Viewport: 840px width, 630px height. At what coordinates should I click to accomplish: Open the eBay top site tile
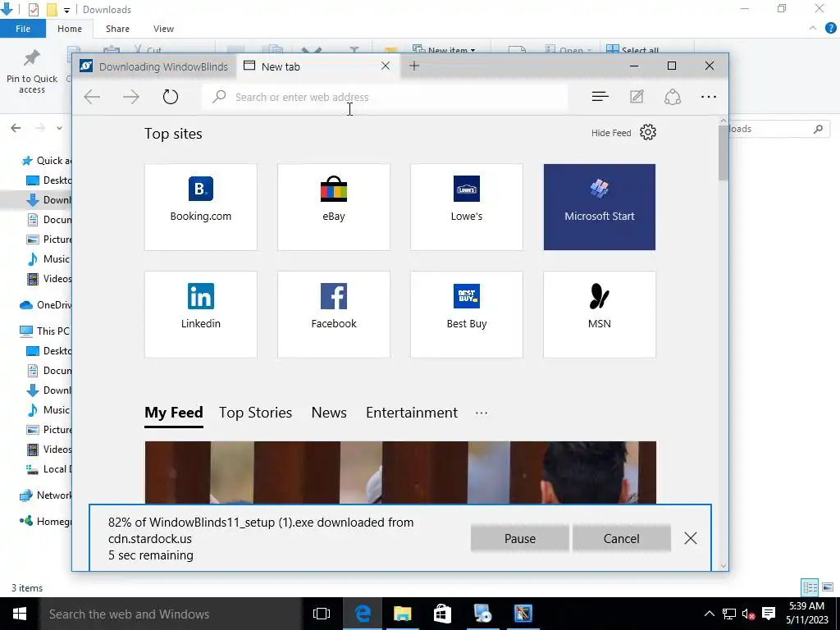(334, 207)
